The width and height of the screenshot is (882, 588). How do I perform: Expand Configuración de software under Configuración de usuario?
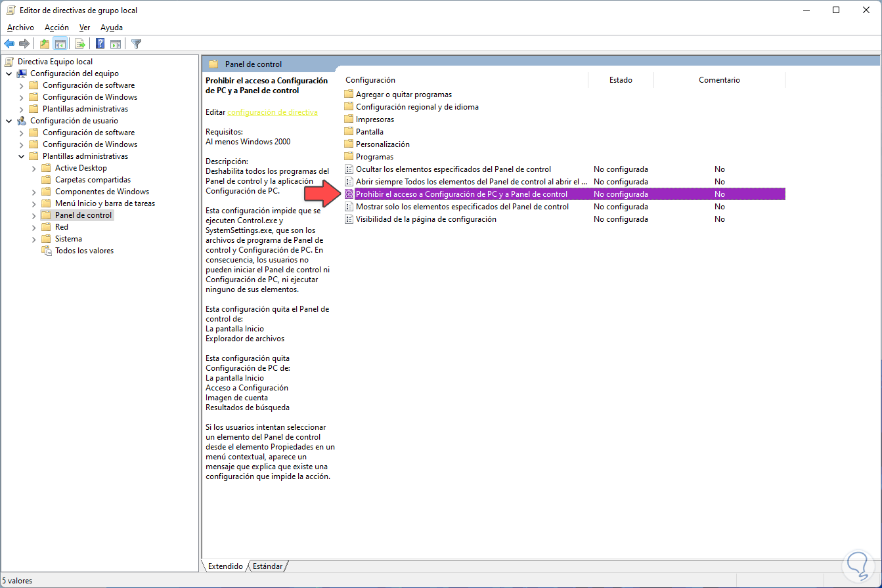[22, 133]
